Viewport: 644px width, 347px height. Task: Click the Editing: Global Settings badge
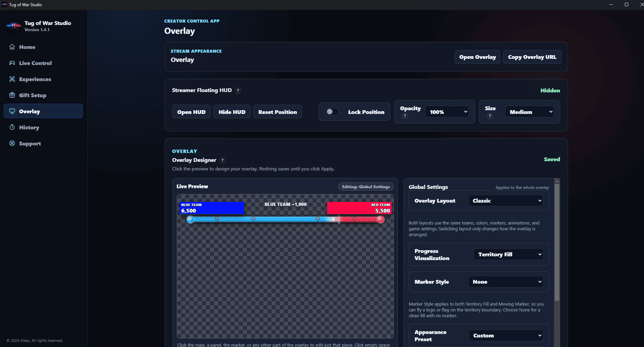pos(366,187)
